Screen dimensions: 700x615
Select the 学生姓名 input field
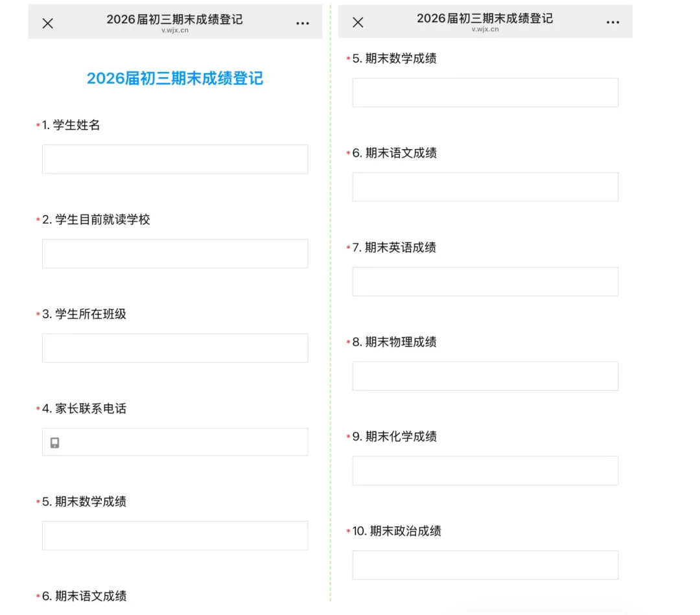(174, 159)
